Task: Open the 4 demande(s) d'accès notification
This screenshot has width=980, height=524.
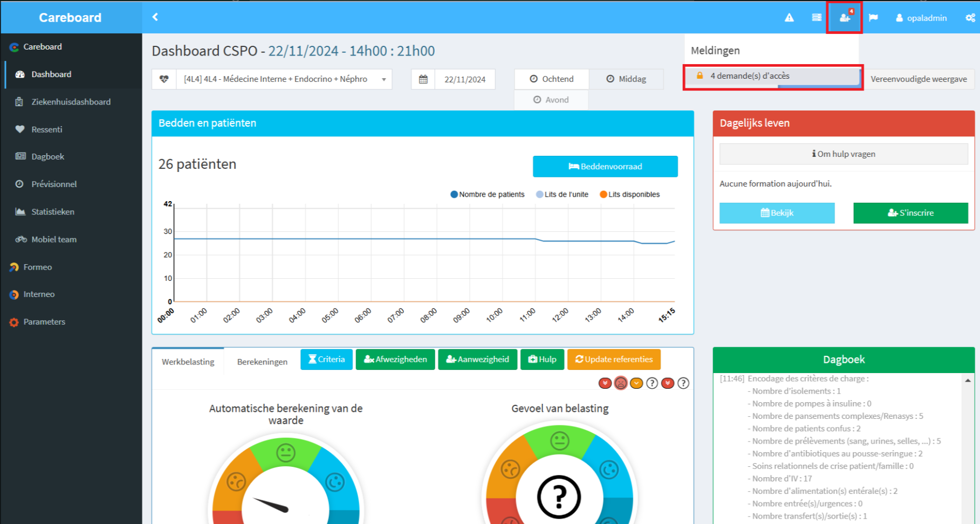Action: point(773,76)
